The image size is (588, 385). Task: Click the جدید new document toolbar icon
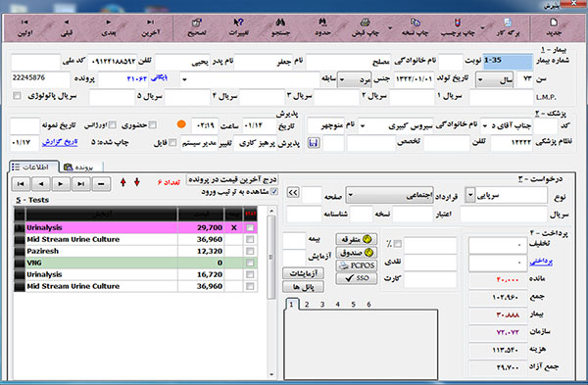click(x=554, y=27)
